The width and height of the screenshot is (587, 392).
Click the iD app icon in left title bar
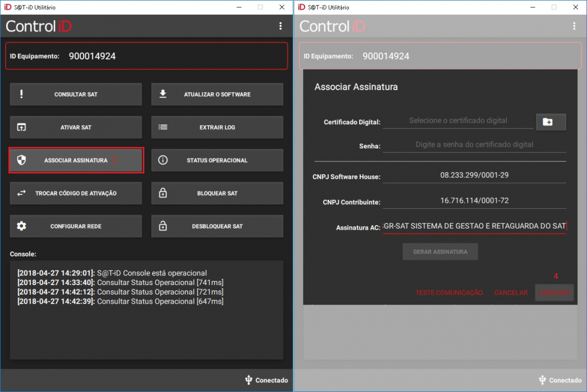(7, 7)
